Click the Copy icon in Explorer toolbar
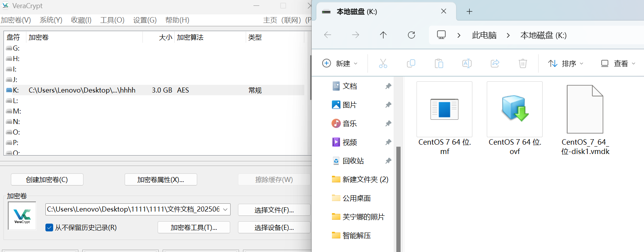This screenshot has width=644, height=252. pos(411,63)
